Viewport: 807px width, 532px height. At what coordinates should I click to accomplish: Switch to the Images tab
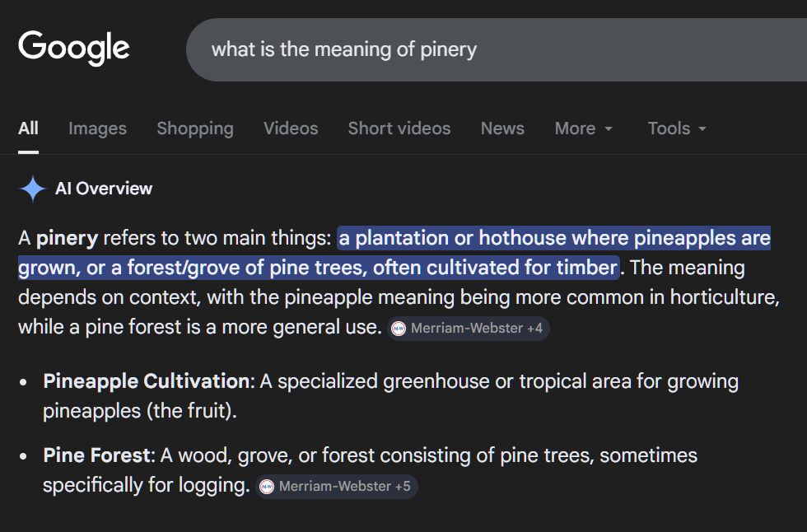(97, 128)
